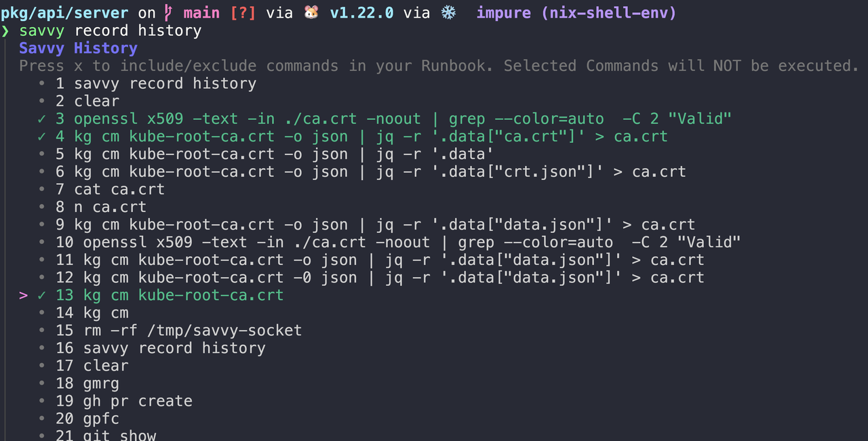Select history row '1 savvy record history'
Viewport: 868px width, 441px height.
pyautogui.click(x=156, y=83)
